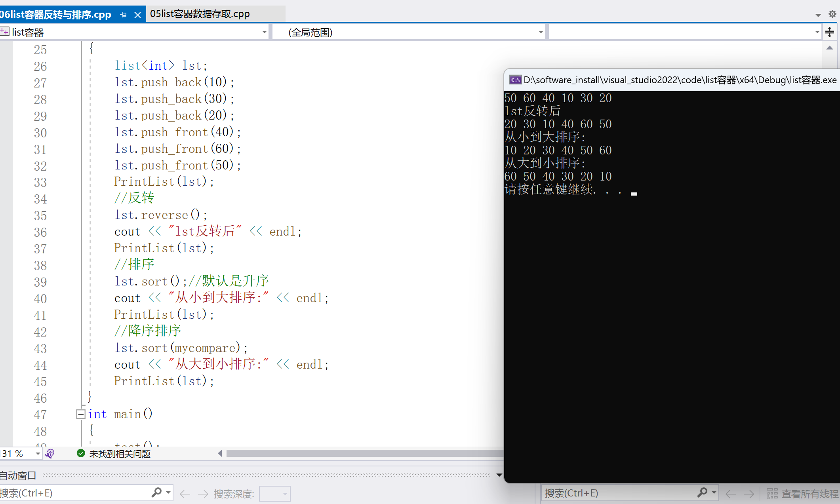Viewport: 840px width, 504px height.
Task: Switch to the 05list容器数据存取.cpp tab
Action: [199, 13]
